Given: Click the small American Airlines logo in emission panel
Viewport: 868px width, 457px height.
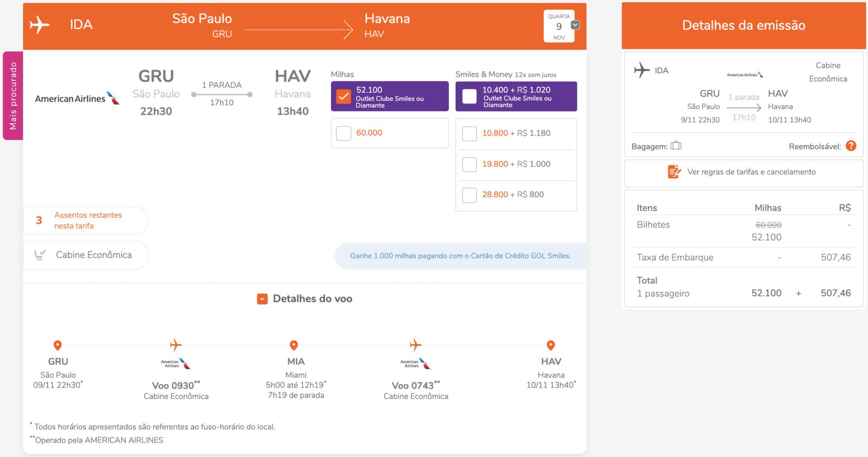Looking at the screenshot, I should (745, 75).
